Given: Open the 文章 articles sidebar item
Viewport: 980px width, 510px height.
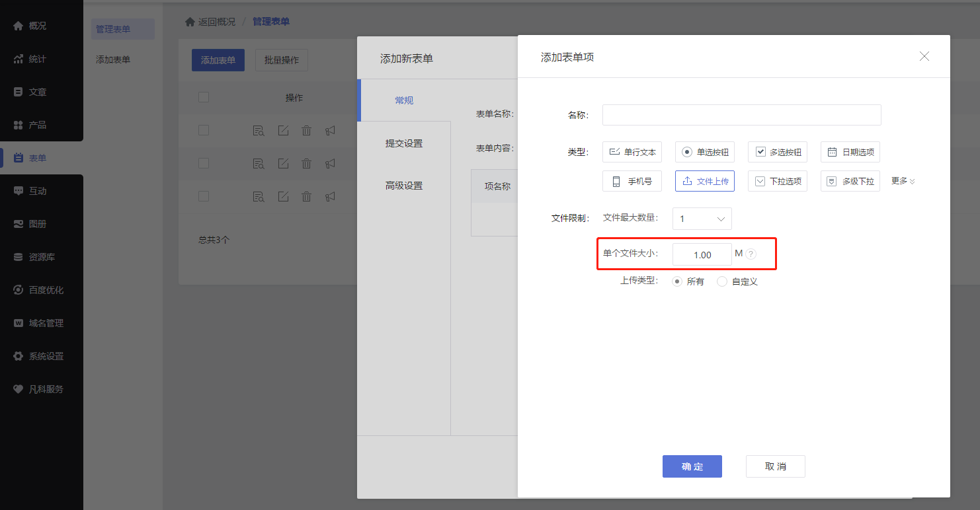Looking at the screenshot, I should tap(41, 92).
